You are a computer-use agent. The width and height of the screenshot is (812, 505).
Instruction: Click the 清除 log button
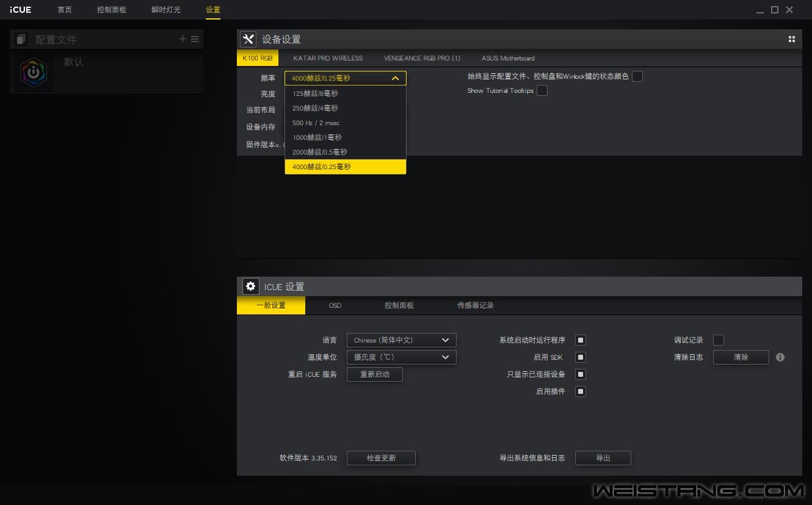pos(741,357)
